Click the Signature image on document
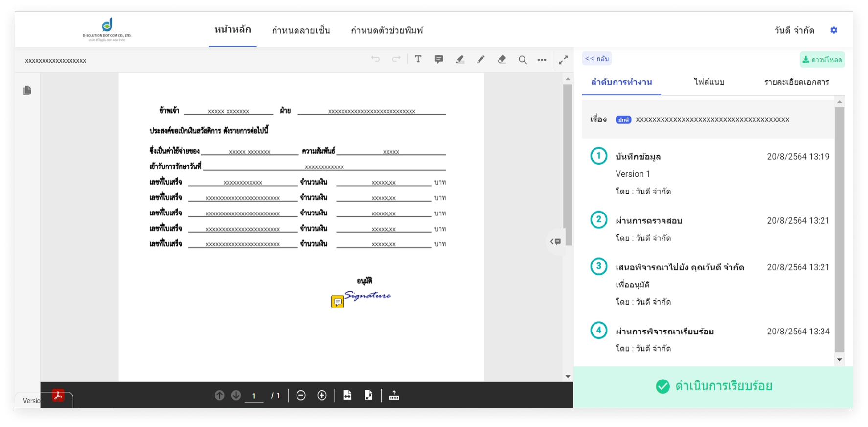Image resolution: width=868 pixels, height=427 pixels. click(x=368, y=295)
